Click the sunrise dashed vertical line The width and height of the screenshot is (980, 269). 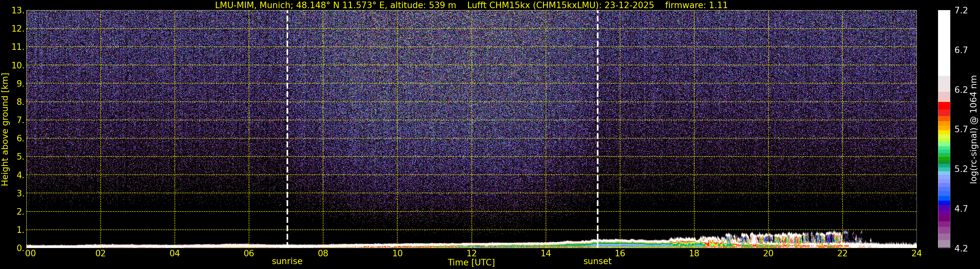pyautogui.click(x=287, y=129)
